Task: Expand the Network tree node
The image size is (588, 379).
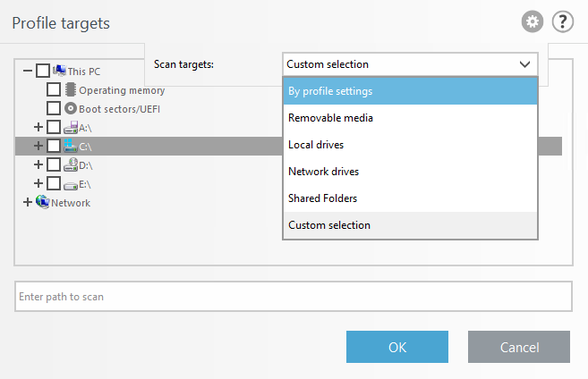Action: [x=27, y=202]
